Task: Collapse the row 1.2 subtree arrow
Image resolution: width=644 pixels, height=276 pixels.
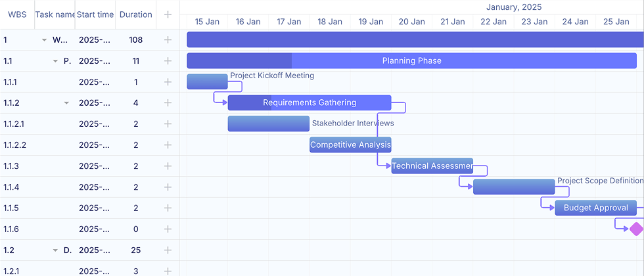Action: pos(56,250)
